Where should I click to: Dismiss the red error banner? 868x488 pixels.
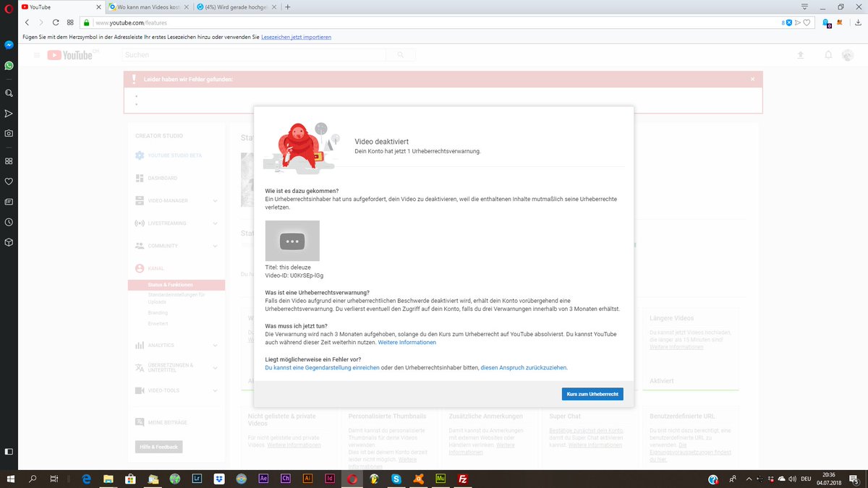pyautogui.click(x=752, y=79)
